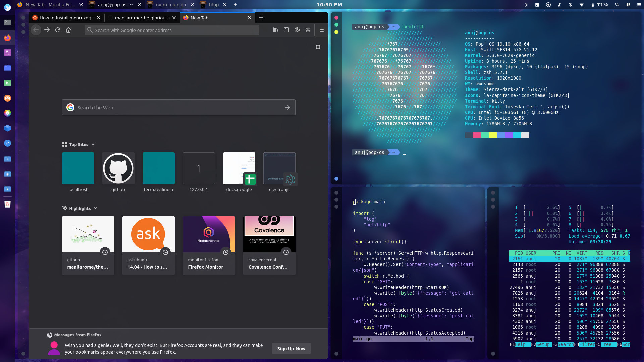Reload the page in Firefox toolbar
The height and width of the screenshot is (362, 644).
58,30
